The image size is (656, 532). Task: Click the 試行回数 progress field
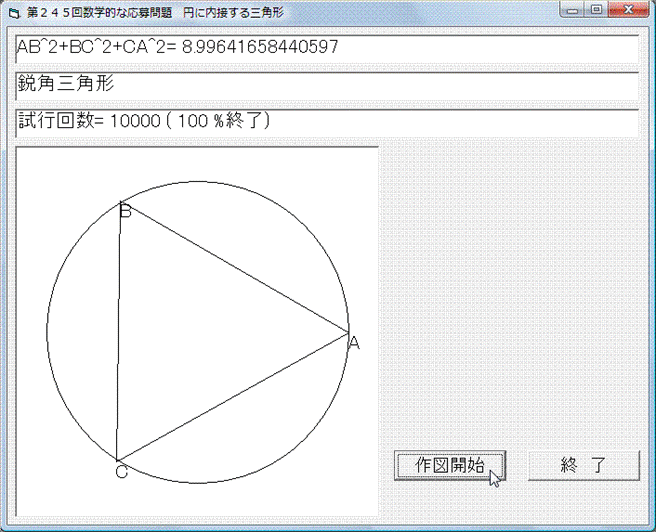click(326, 122)
